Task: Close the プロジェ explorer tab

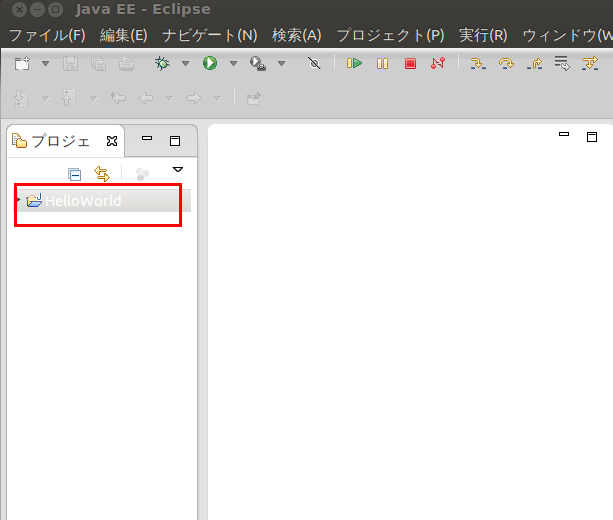Action: click(112, 141)
